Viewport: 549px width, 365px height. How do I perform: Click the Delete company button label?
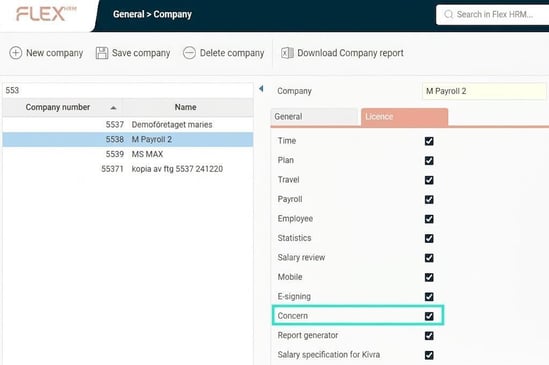pyautogui.click(x=232, y=53)
